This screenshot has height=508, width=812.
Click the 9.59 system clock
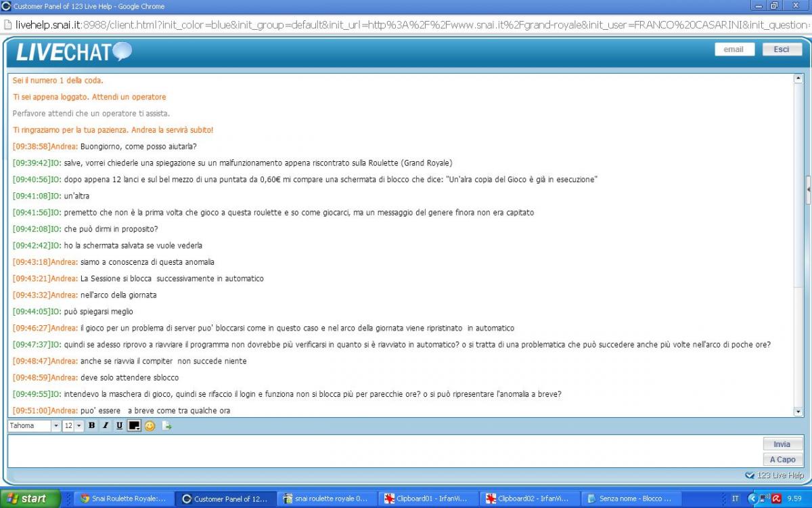[794, 499]
